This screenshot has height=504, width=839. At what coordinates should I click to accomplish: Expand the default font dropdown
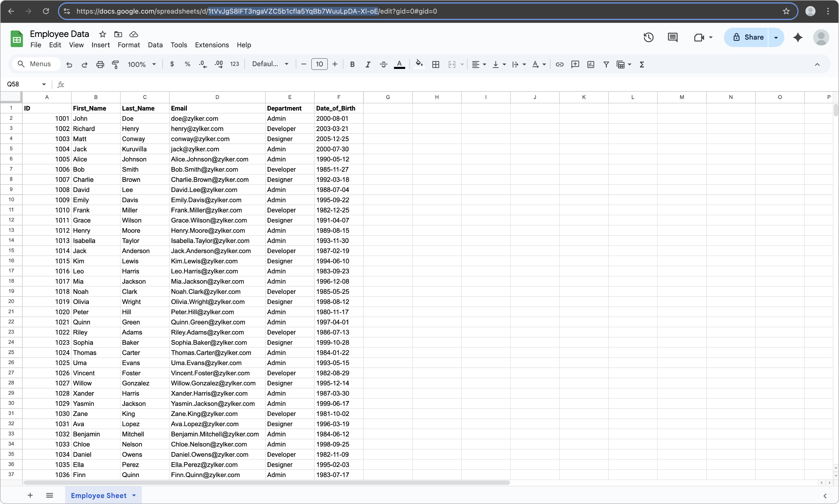tap(270, 64)
